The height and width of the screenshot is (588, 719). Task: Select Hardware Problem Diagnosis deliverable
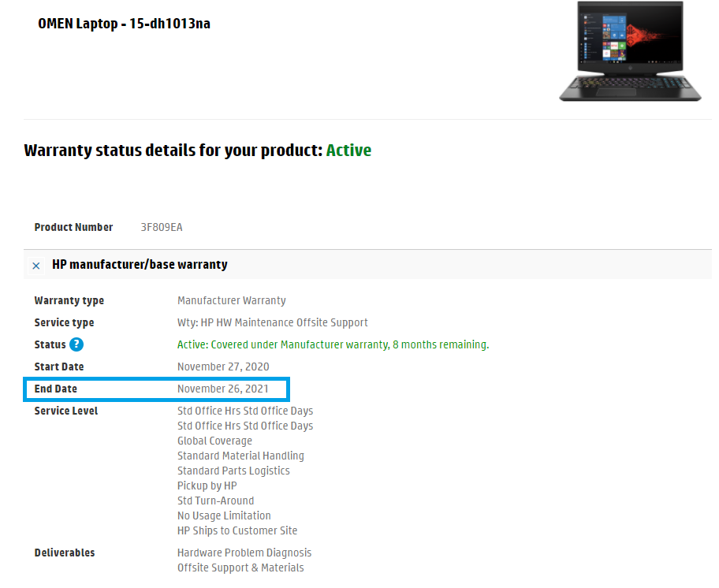point(244,553)
